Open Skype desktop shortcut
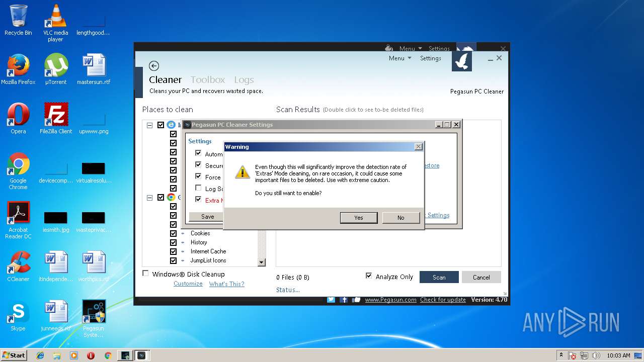 [x=18, y=316]
